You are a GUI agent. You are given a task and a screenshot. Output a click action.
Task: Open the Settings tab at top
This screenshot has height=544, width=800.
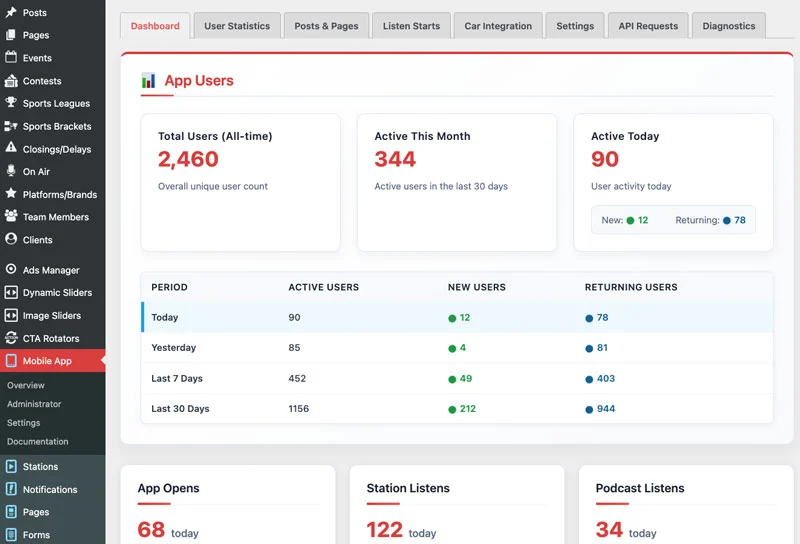click(x=575, y=26)
